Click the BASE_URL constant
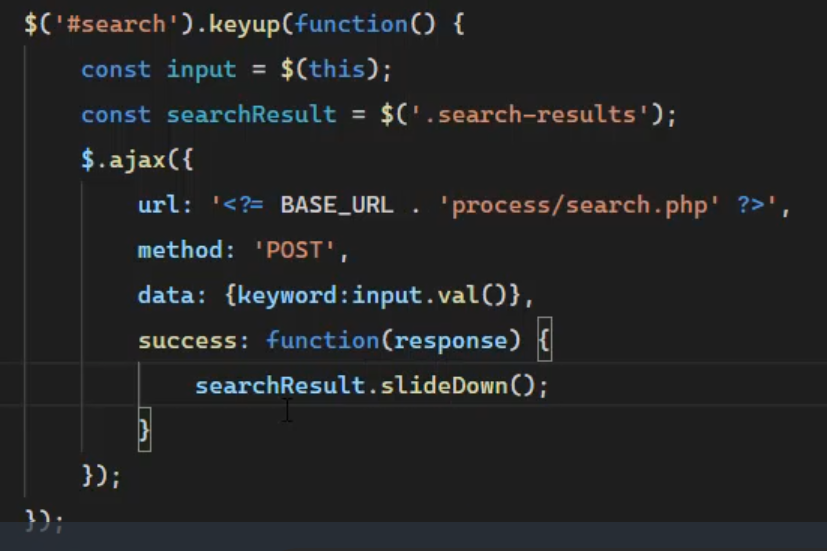This screenshot has height=551, width=827. [336, 205]
